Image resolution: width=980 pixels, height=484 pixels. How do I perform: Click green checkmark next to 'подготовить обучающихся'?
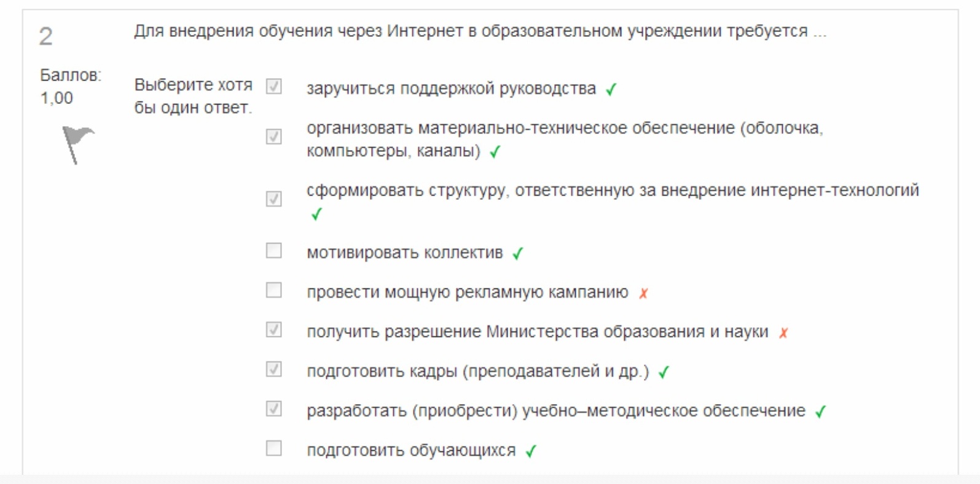531,452
